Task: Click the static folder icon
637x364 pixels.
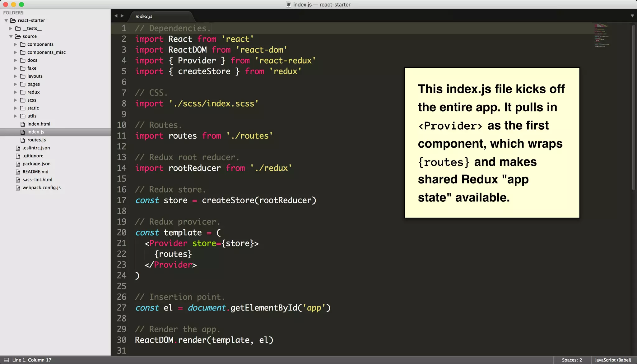Action: point(23,108)
